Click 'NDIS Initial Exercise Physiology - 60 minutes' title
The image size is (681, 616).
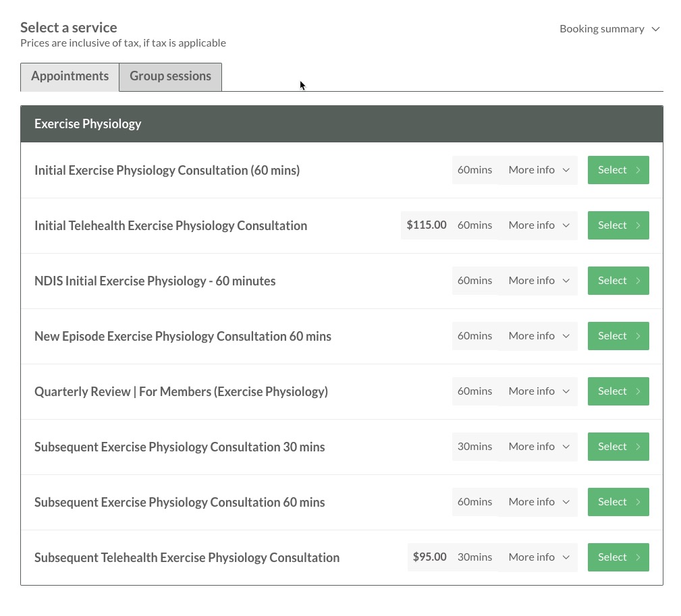(x=155, y=281)
